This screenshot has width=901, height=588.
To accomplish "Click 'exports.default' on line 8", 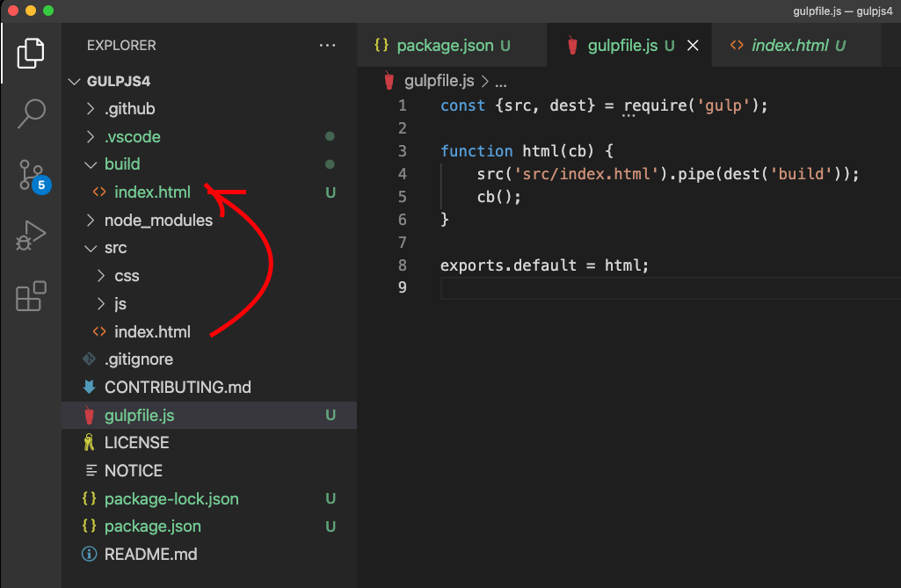I will pos(508,265).
